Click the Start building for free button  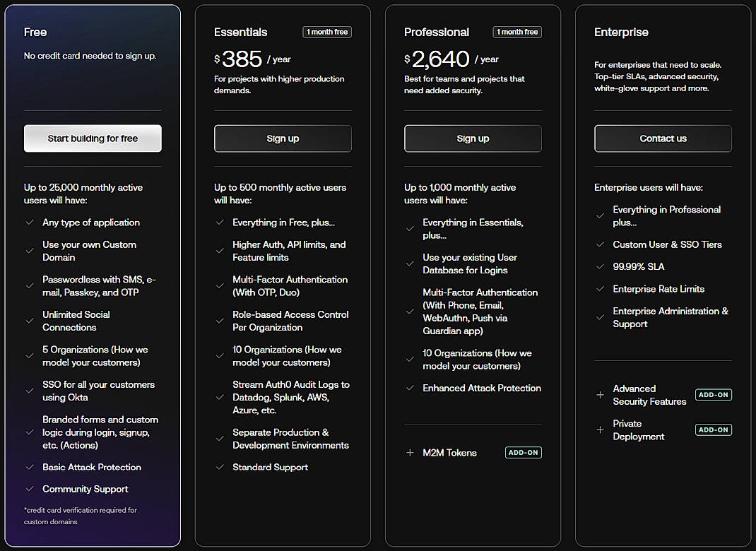coord(93,138)
